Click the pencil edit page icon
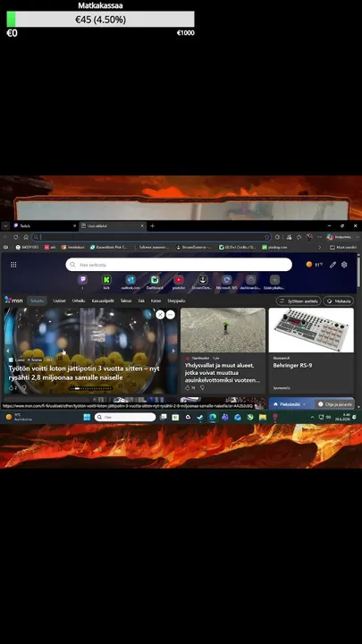The width and height of the screenshot is (362, 644). click(x=333, y=265)
